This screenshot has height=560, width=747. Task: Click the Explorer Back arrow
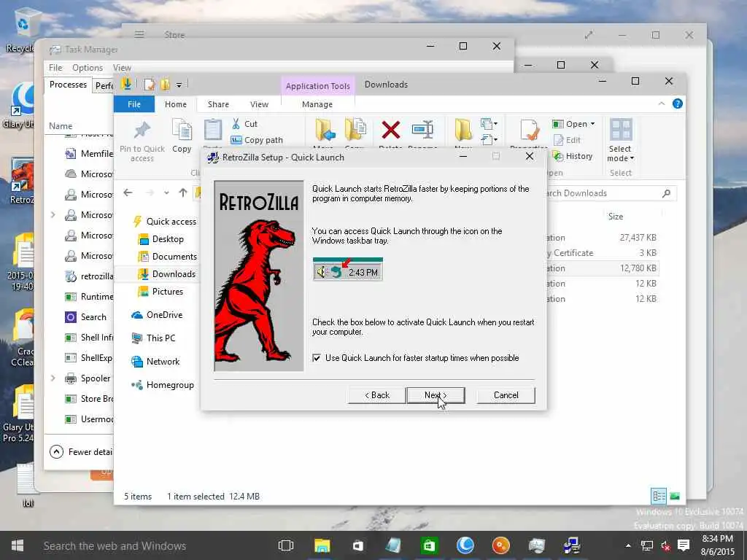(128, 192)
